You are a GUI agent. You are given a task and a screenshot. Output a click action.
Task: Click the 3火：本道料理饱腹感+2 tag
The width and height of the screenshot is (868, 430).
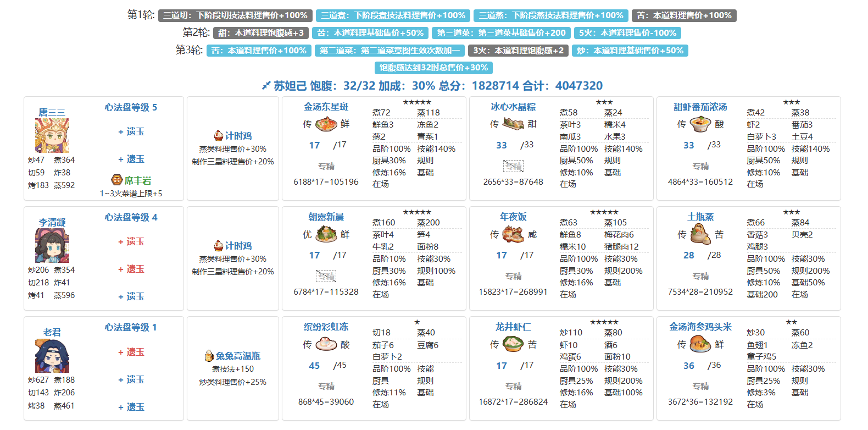tap(519, 51)
